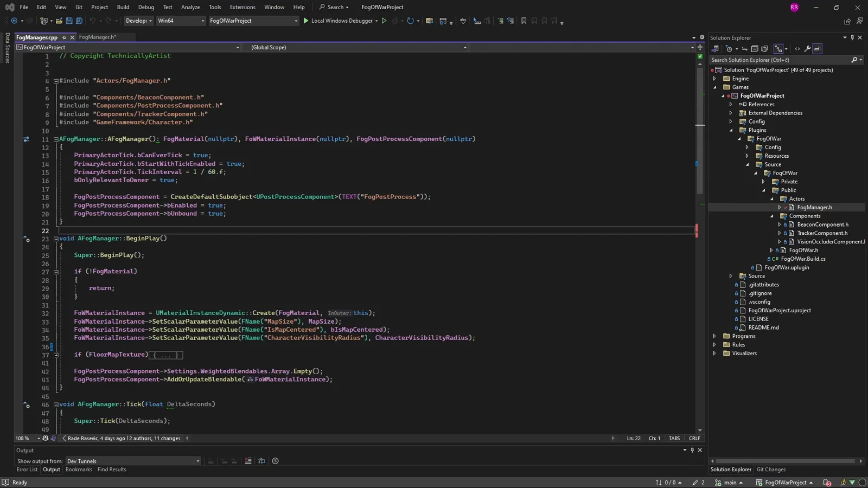Open the Global Scope dropdown
868x488 pixels.
(358, 47)
